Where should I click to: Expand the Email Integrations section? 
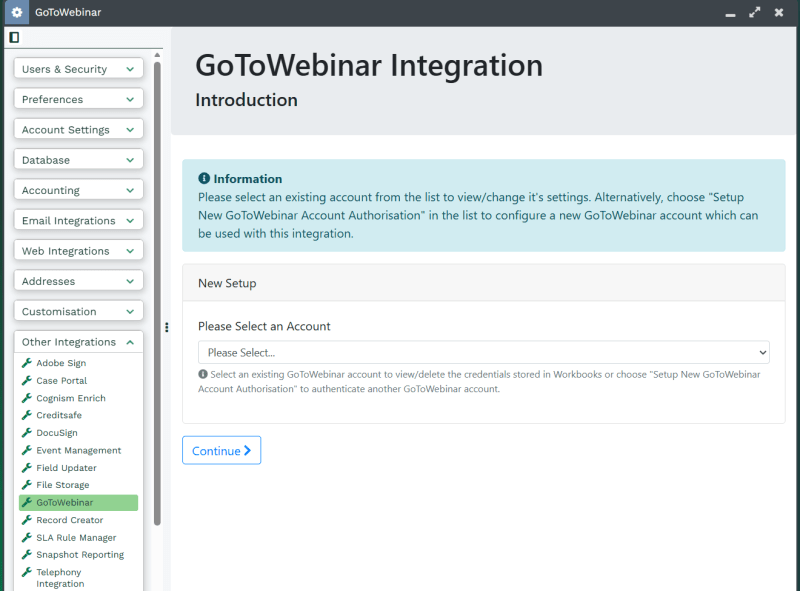point(78,220)
